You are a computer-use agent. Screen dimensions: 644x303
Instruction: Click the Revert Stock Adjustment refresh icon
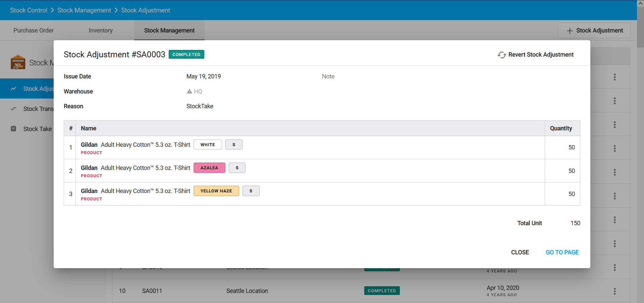(x=501, y=55)
